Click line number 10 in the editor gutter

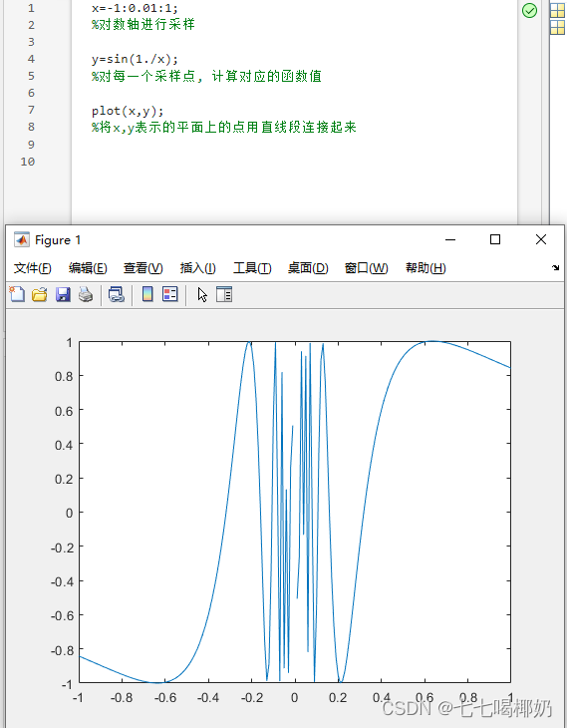[27, 162]
